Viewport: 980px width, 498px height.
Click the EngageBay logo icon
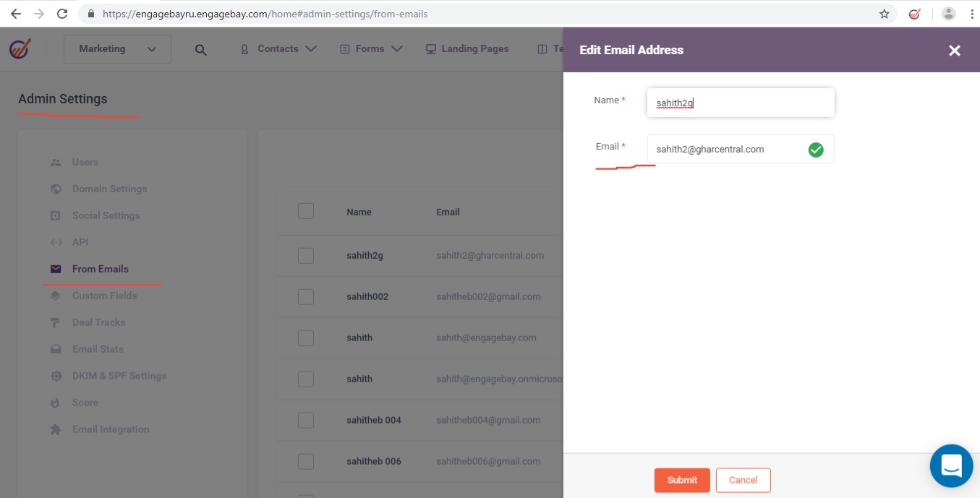pyautogui.click(x=20, y=48)
